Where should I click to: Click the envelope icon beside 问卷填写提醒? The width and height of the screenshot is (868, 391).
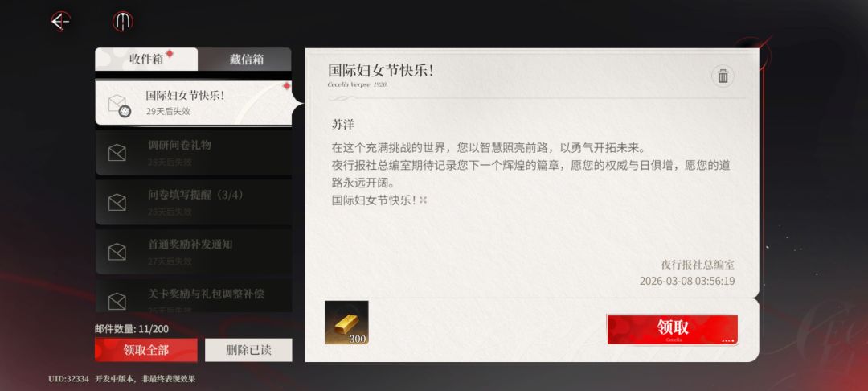117,202
